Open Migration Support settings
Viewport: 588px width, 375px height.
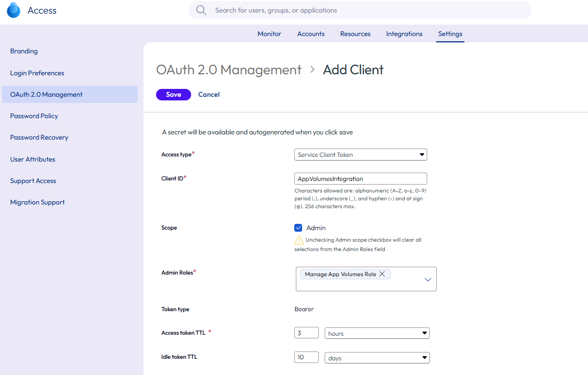click(38, 202)
